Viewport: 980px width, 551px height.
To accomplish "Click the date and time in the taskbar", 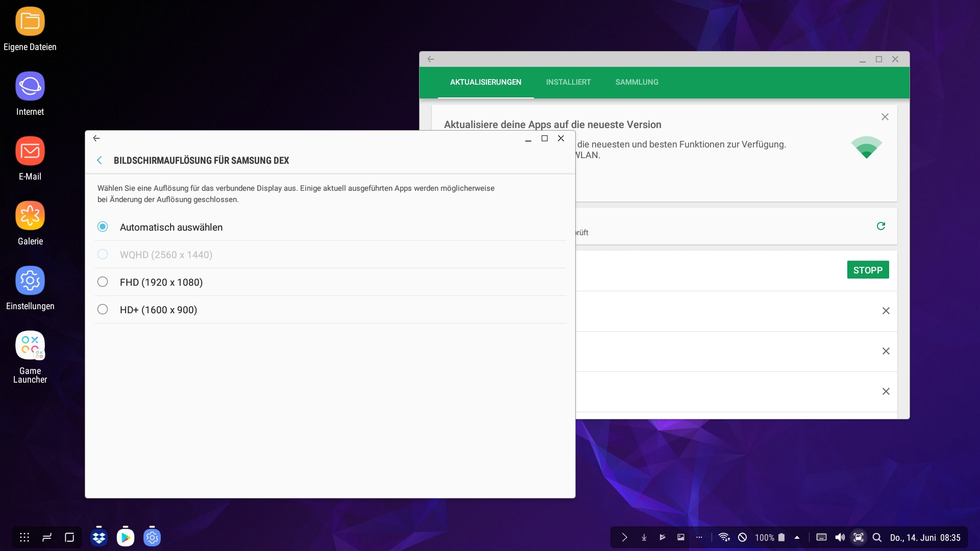I will [x=925, y=537].
